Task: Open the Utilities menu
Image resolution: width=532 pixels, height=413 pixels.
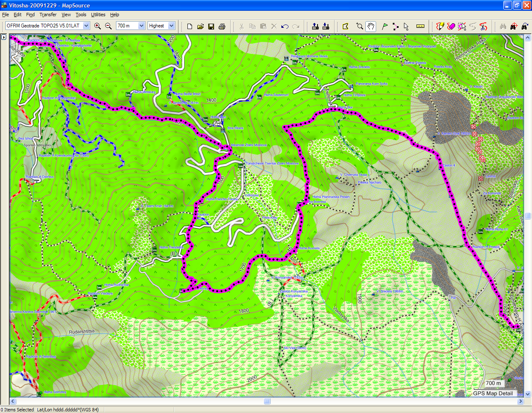Action: pos(98,15)
